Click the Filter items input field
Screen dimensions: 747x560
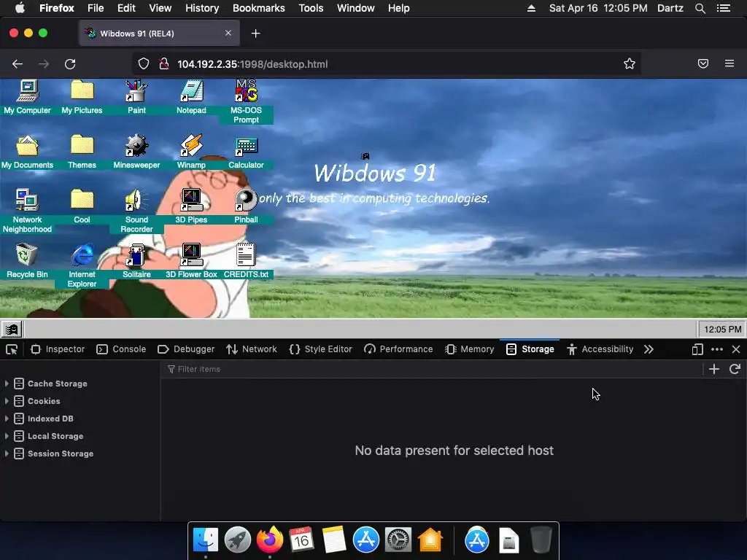pyautogui.click(x=431, y=369)
